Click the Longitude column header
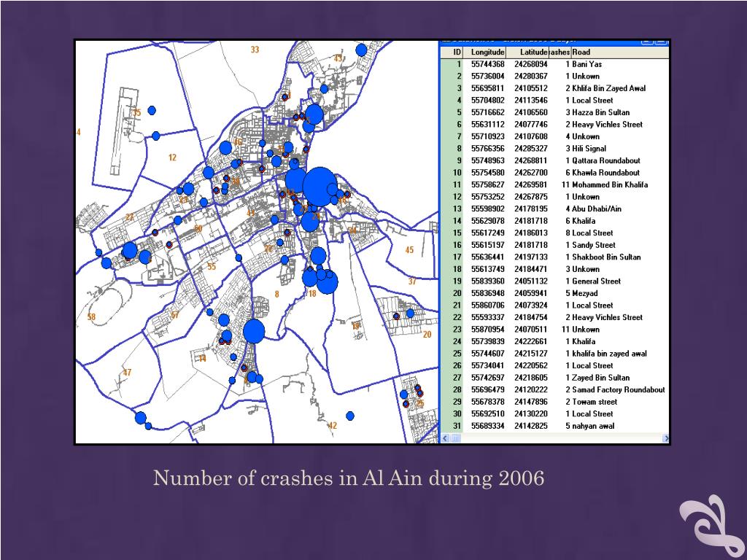 pos(484,52)
